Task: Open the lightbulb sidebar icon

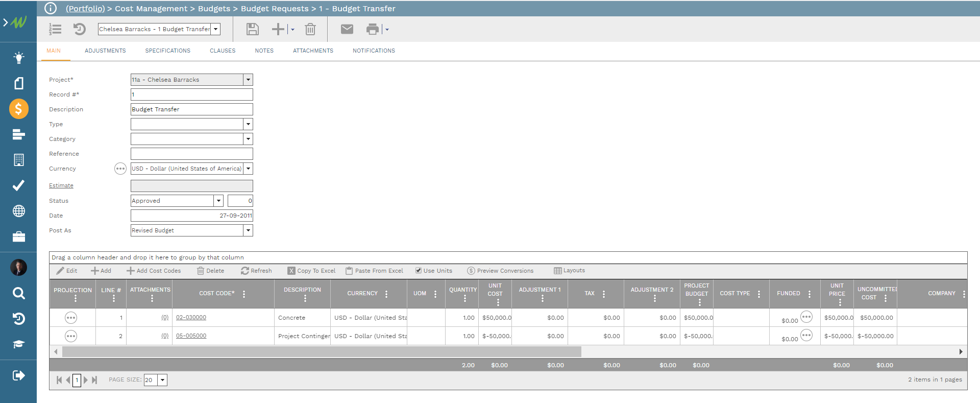Action: point(18,58)
